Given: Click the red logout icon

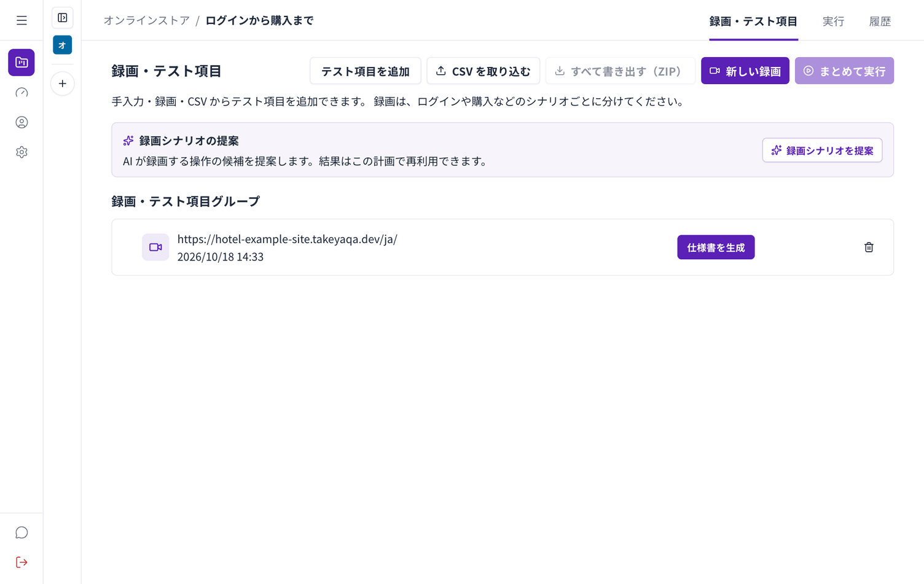Looking at the screenshot, I should pyautogui.click(x=22, y=563).
